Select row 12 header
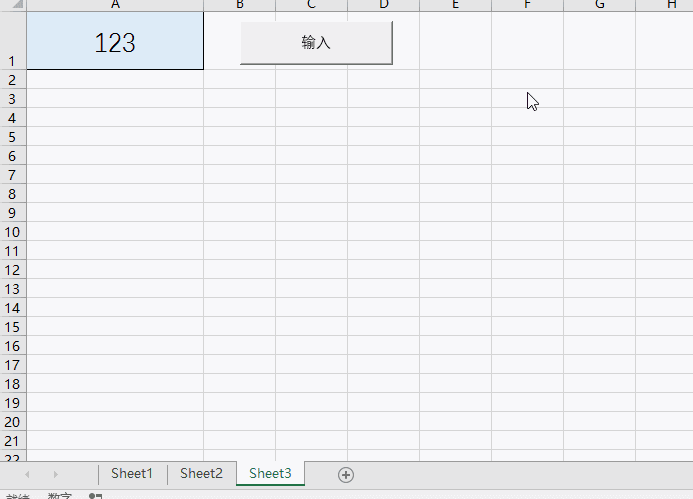693x499 pixels. tap(13, 270)
